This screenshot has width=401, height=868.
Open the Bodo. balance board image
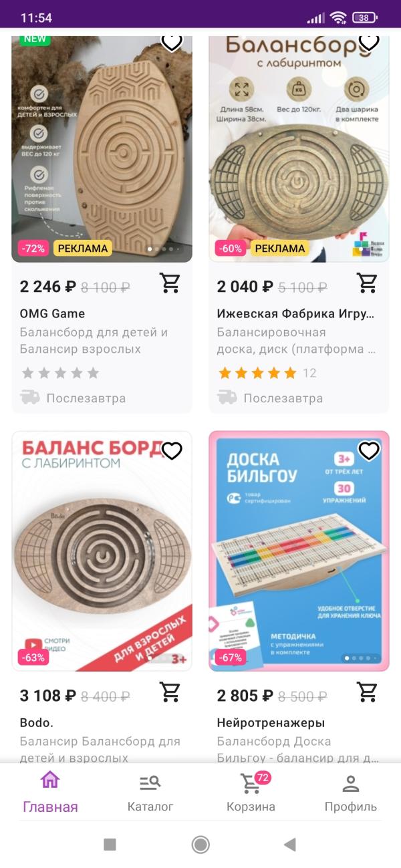click(x=102, y=551)
